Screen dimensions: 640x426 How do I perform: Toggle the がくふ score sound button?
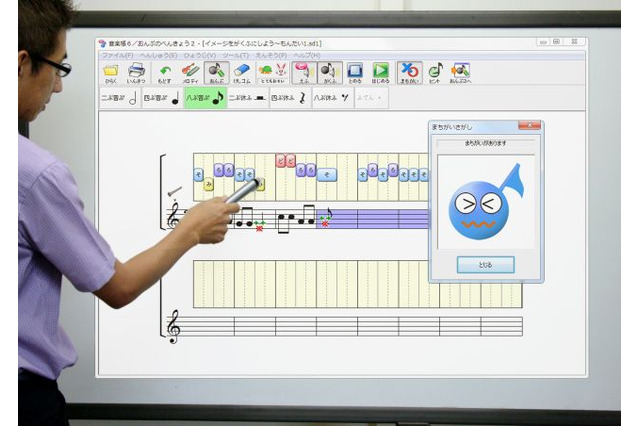330,73
